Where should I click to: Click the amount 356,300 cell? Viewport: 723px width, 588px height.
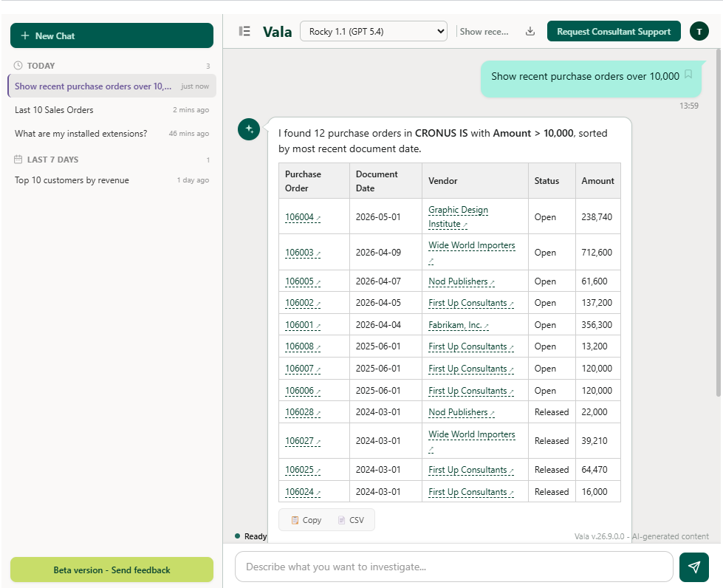pos(597,325)
